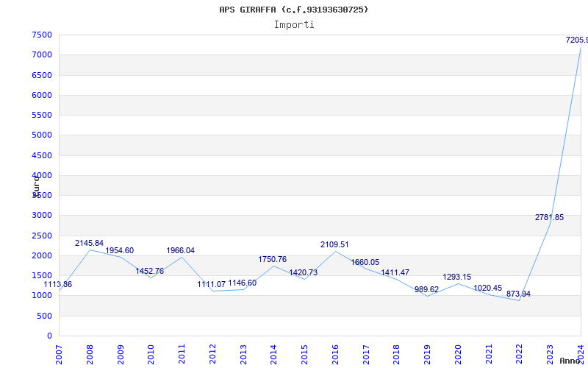Click the 2781.85 data point label

click(549, 217)
